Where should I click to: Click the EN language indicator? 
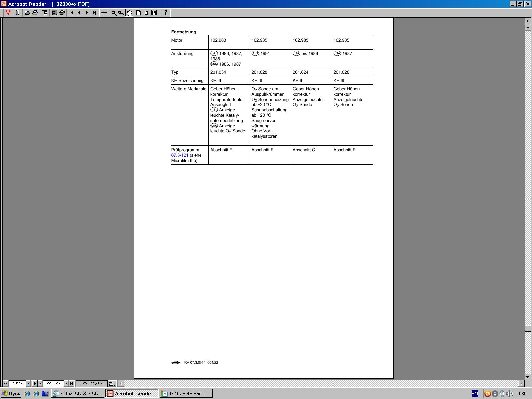coord(475,394)
